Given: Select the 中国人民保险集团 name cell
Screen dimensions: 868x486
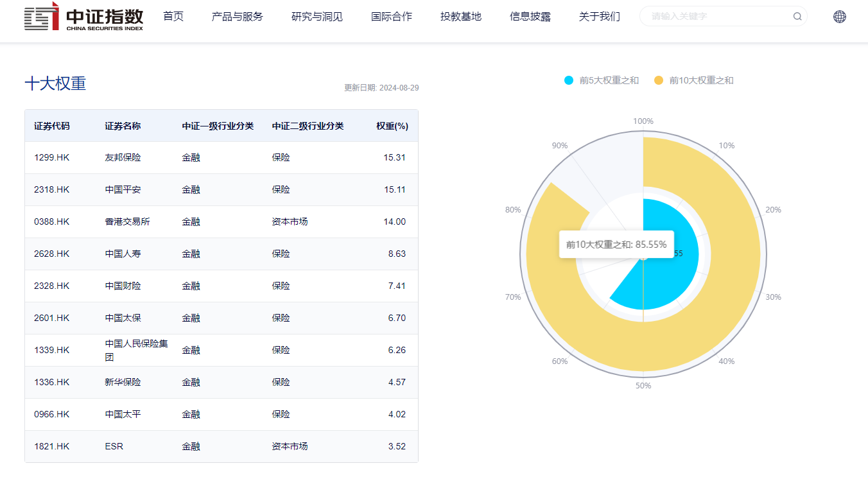Looking at the screenshot, I should (x=137, y=350).
